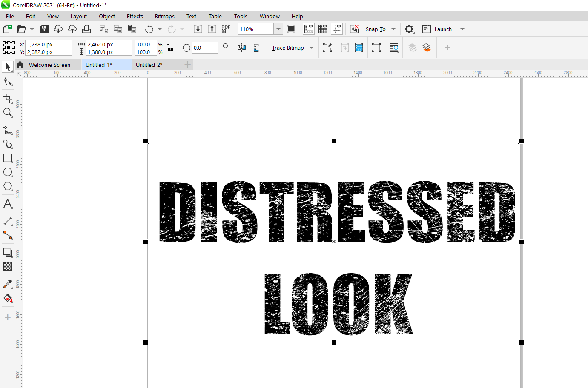Expand the Open file dropdown arrow

click(32, 29)
